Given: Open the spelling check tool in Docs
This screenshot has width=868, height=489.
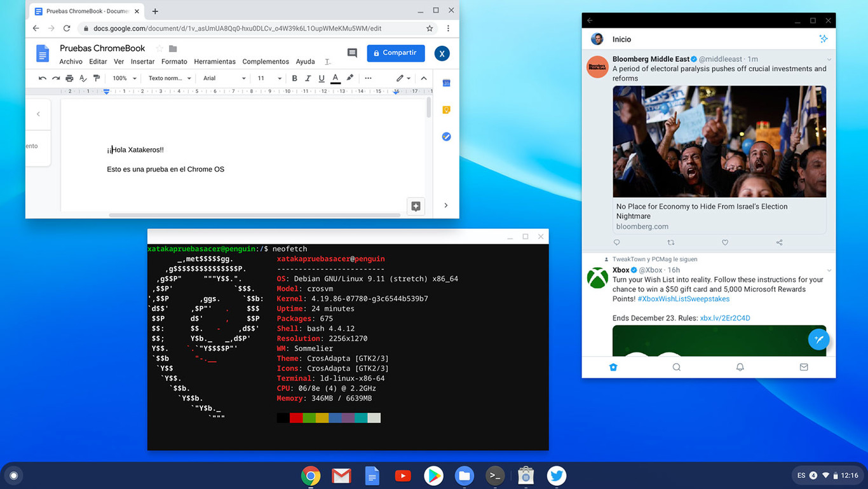Looking at the screenshot, I should point(83,78).
